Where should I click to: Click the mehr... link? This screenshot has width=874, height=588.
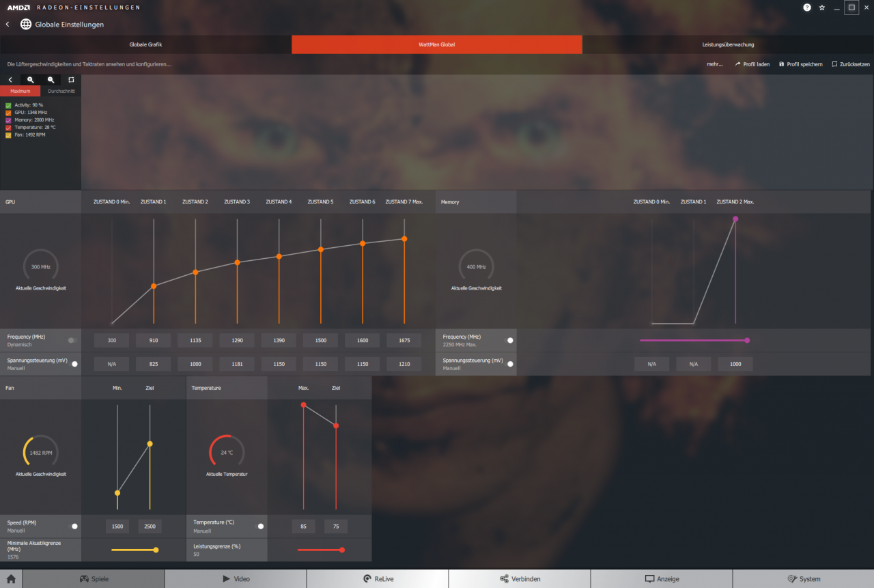click(715, 64)
